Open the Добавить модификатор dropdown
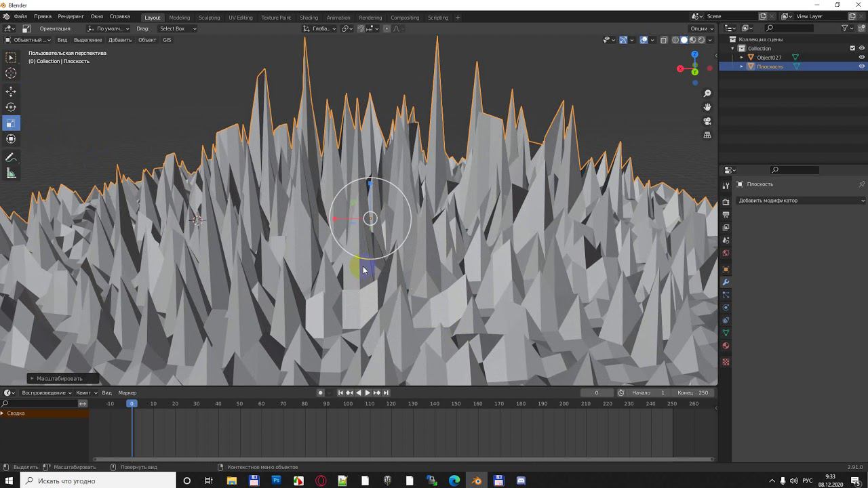Image resolution: width=868 pixels, height=488 pixels. click(x=801, y=201)
